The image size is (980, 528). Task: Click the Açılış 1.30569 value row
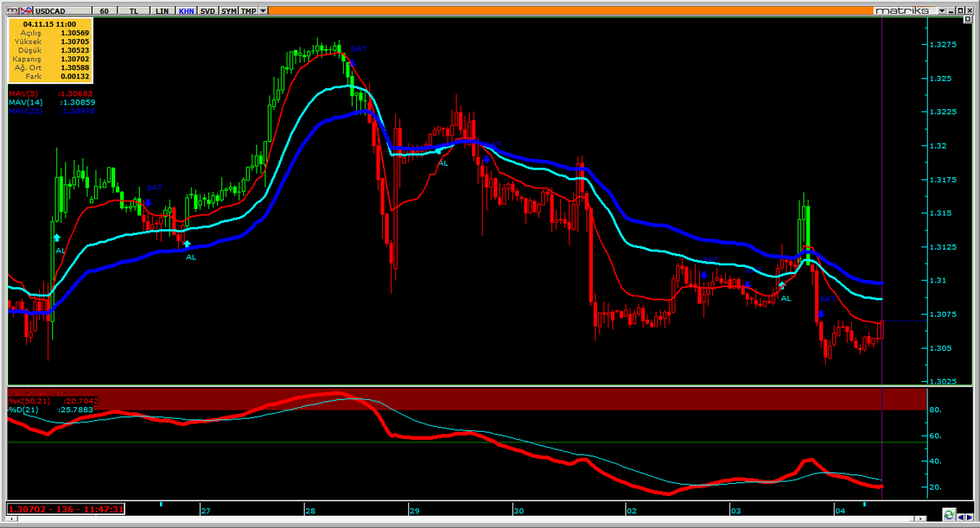click(50, 33)
